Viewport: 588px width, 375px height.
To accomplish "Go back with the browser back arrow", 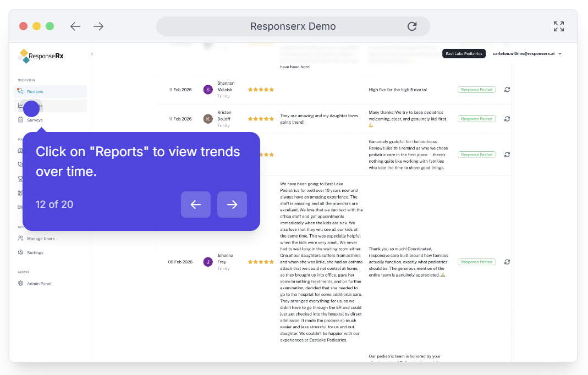I will tap(75, 26).
